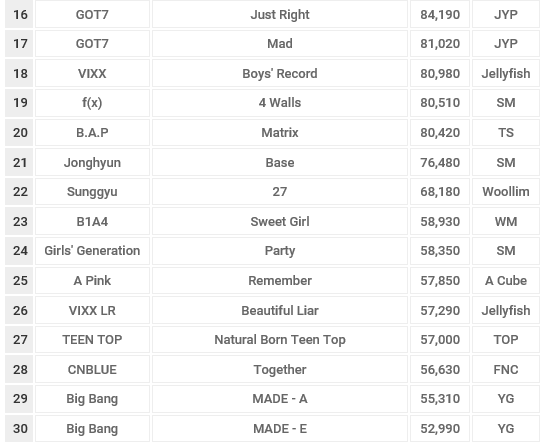The height and width of the screenshot is (448, 546).
Task: Click the f(x) artist cell
Action: pyautogui.click(x=92, y=103)
